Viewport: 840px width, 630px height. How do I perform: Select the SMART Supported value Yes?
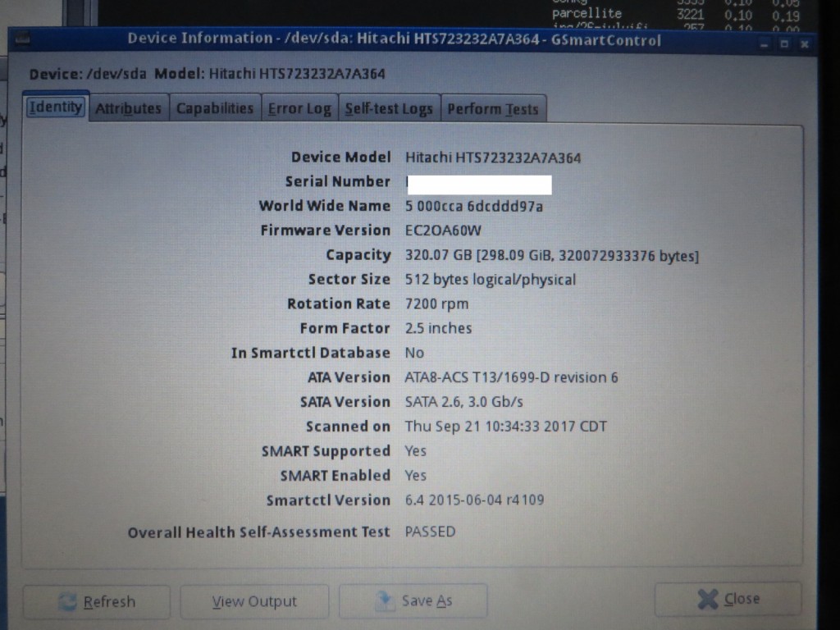click(x=416, y=451)
